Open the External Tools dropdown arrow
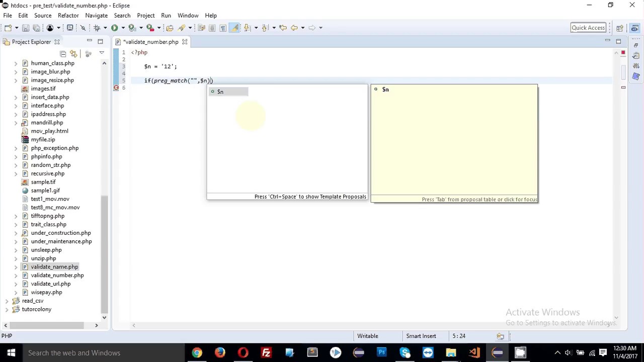This screenshot has height=362, width=644. (158, 28)
